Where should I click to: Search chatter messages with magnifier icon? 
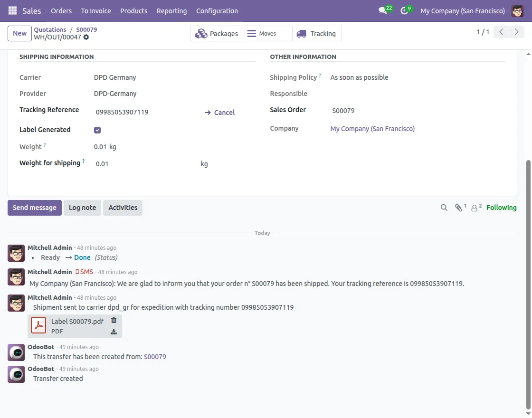tap(444, 208)
